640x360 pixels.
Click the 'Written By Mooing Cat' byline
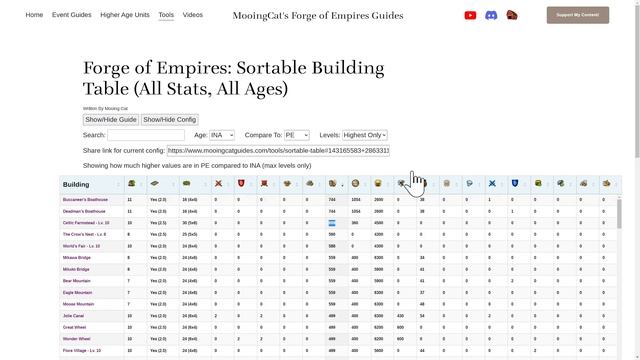pos(105,109)
